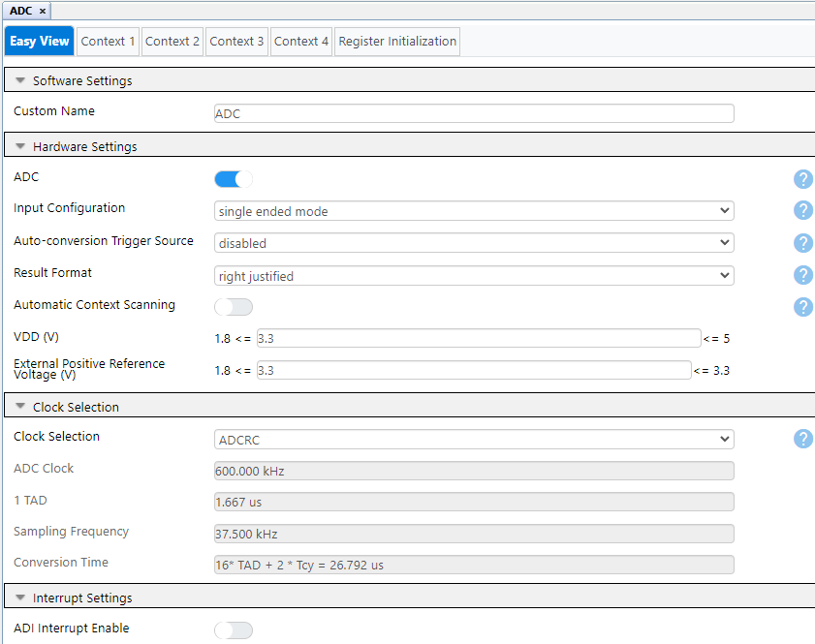Click the Custom Name input field
Viewport: 815px width, 644px height.
point(473,113)
